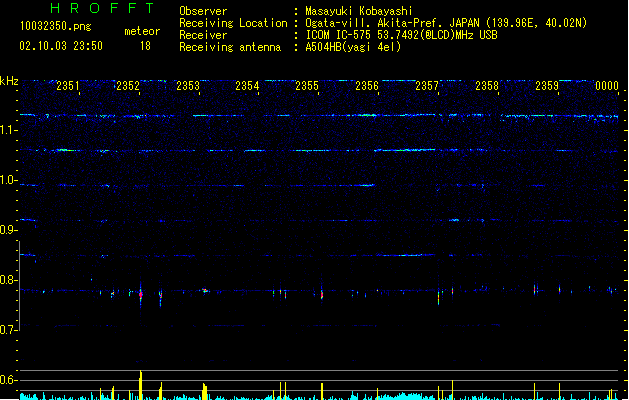
Task: Click the meteor echo below the 2355 marker
Action: click(322, 294)
